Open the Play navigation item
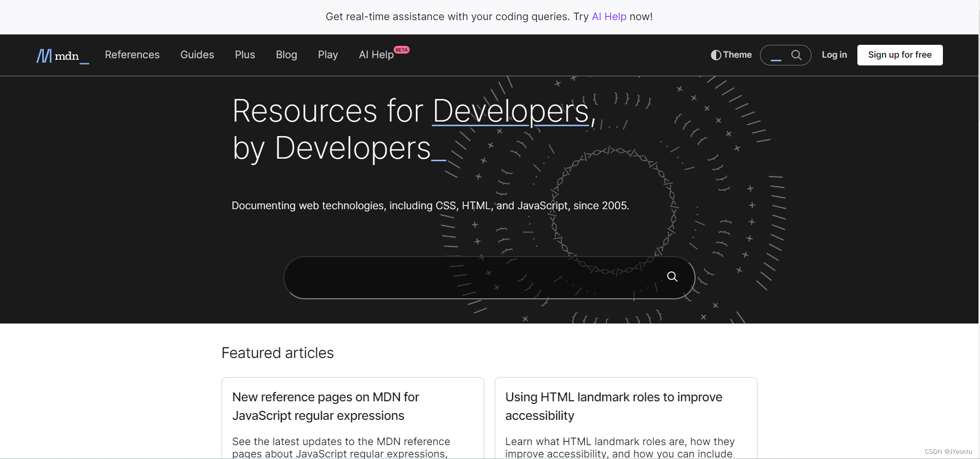Image resolution: width=980 pixels, height=459 pixels. (x=328, y=55)
